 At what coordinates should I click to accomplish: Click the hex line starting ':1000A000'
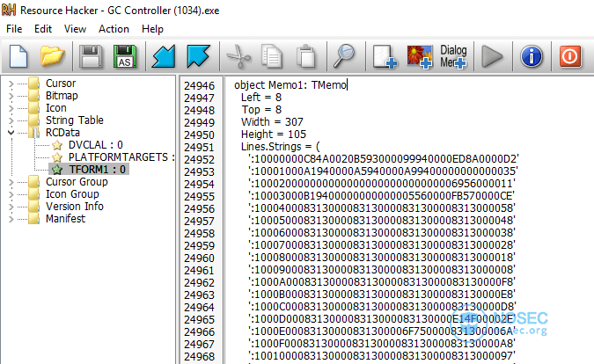(x=381, y=282)
